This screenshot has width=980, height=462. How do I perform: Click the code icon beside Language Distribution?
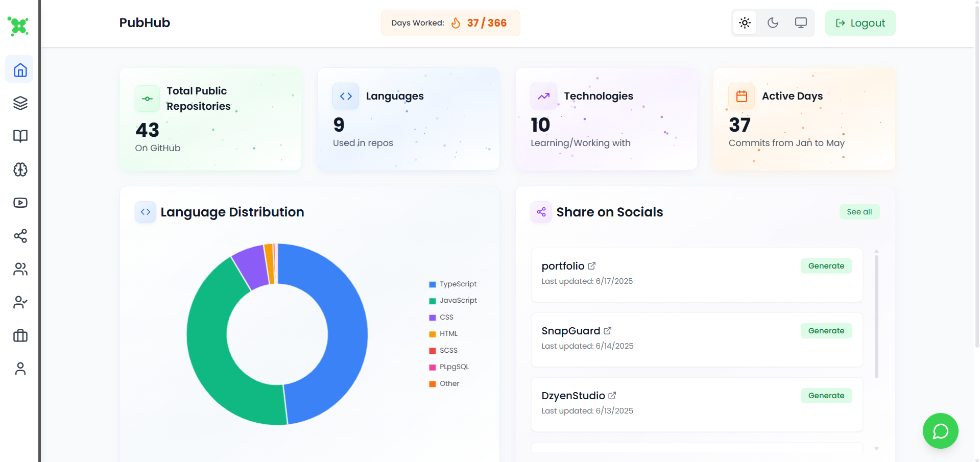tap(146, 212)
